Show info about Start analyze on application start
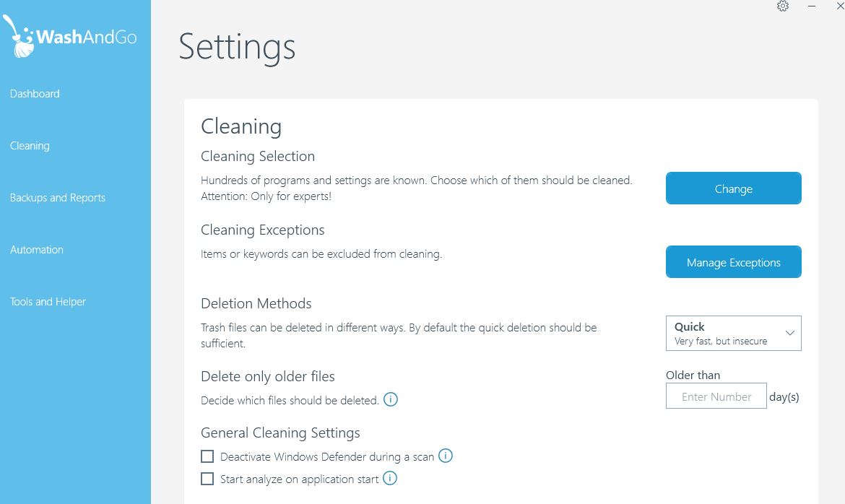Image resolution: width=845 pixels, height=504 pixels. 389,478
